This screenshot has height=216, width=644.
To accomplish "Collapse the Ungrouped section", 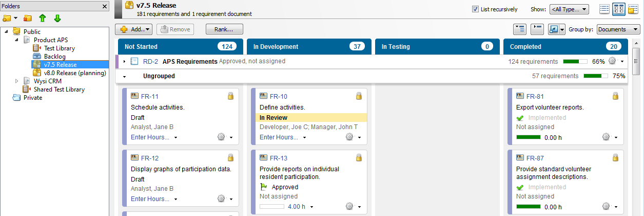I will (x=124, y=76).
